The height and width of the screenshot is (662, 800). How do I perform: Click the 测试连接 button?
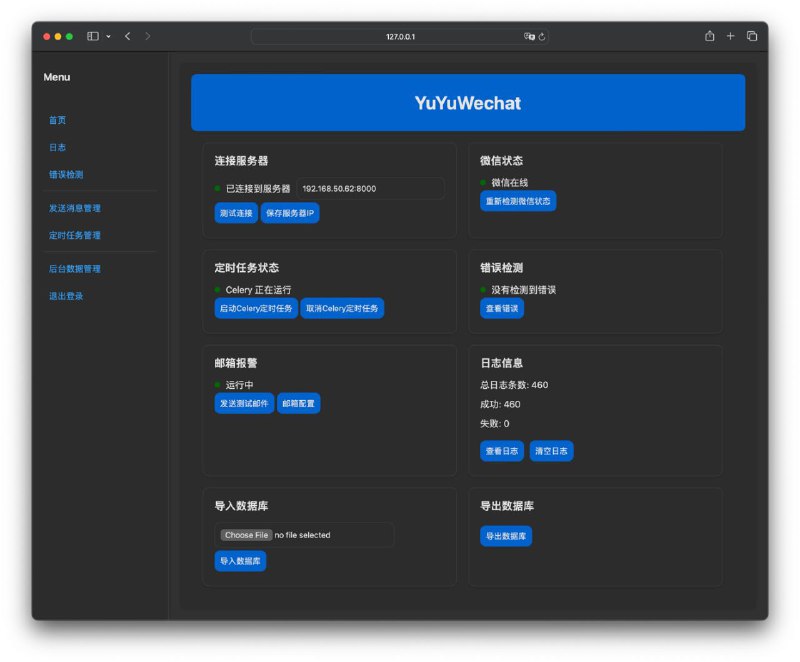click(237, 213)
